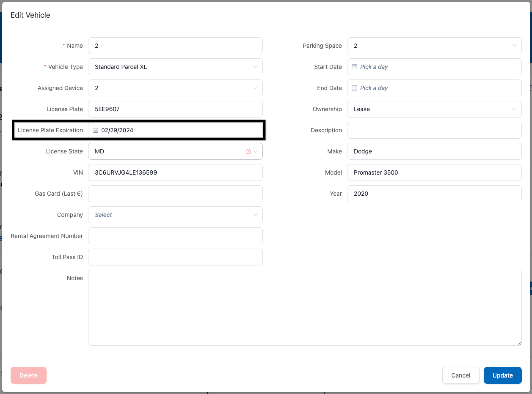The height and width of the screenshot is (394, 532).
Task: Click the Toll Pass ID input
Action: [175, 257]
